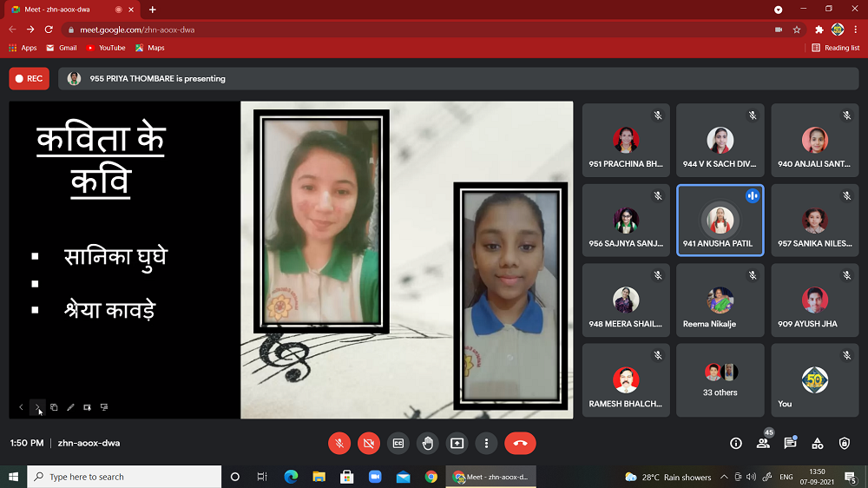
Task: Open the YouTube bookmark
Action: (106, 48)
